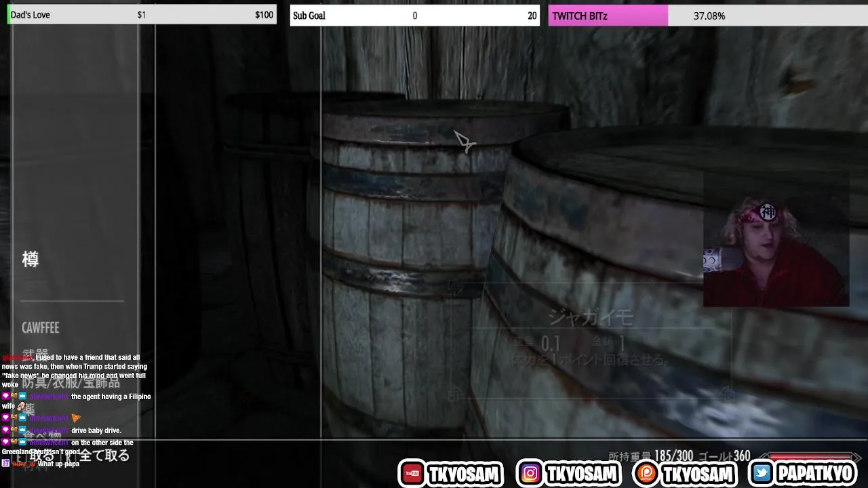Click the 全て取る (take all) button
Screen dimensions: 868x488
(x=104, y=455)
